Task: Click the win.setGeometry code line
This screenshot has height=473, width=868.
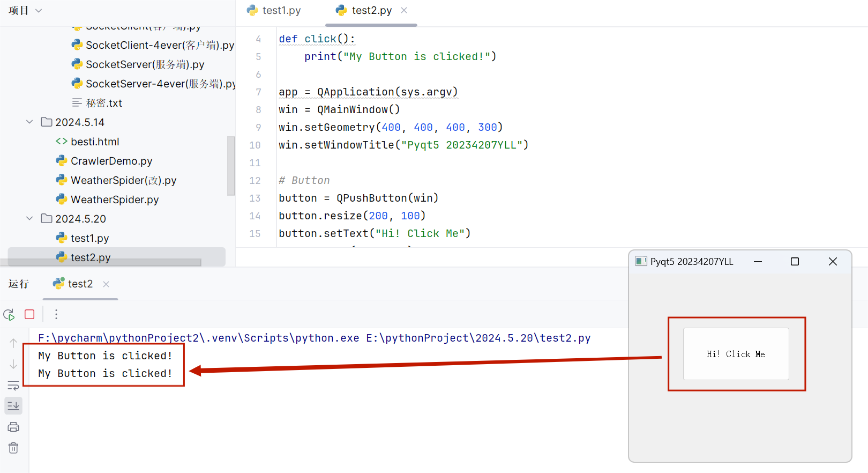Action: 391,127
